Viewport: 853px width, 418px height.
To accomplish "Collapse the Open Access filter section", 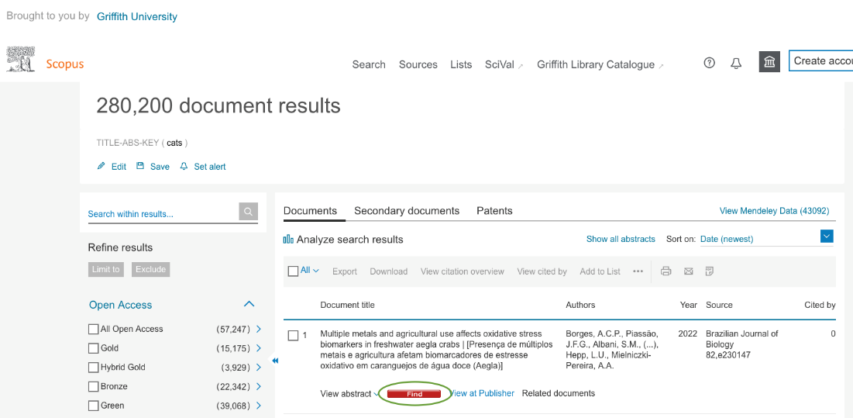I will pos(249,304).
